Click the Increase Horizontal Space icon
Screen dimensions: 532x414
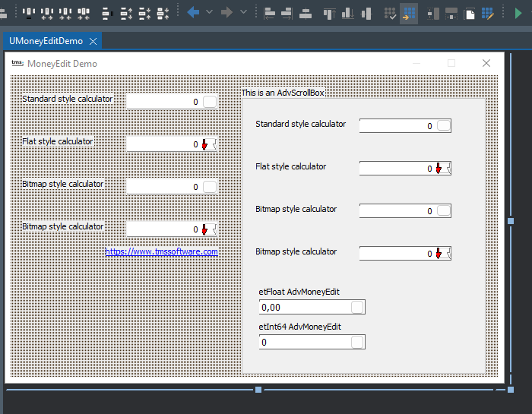[x=47, y=13]
